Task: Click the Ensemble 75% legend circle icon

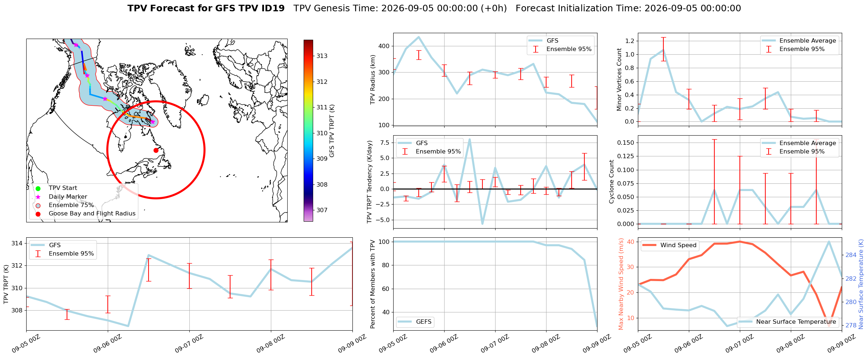Action: (x=38, y=205)
